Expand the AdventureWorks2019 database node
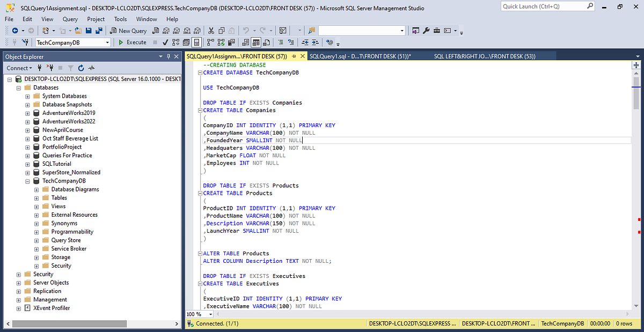This screenshot has width=644, height=332. click(x=27, y=113)
